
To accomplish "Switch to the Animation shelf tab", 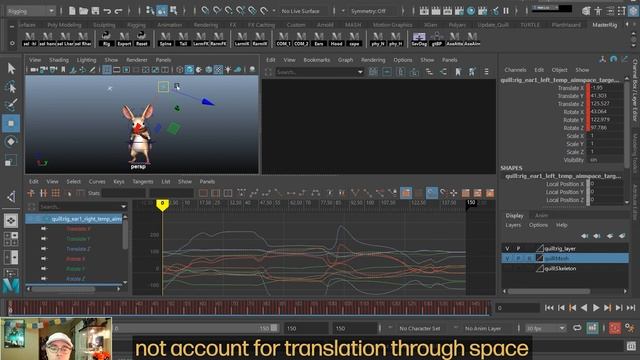I will click(169, 25).
